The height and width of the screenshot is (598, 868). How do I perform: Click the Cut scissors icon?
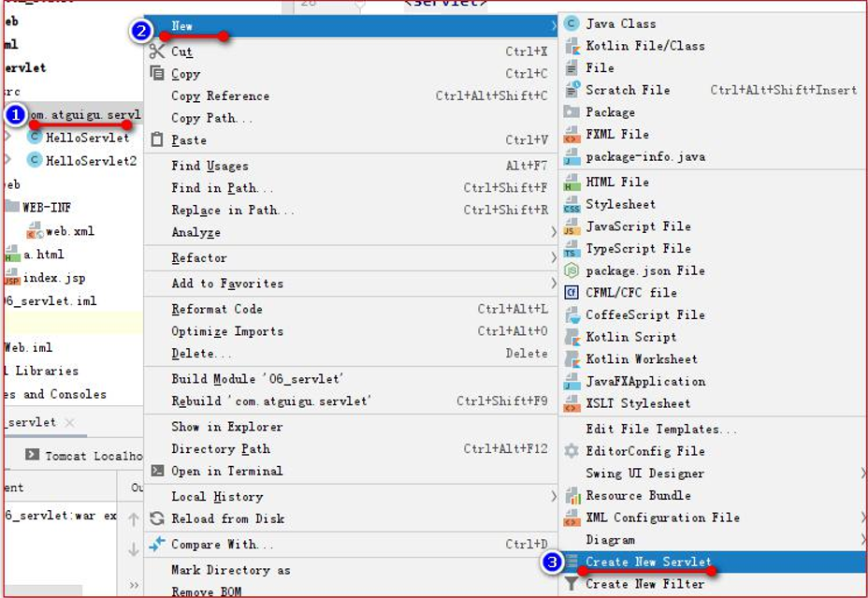157,51
